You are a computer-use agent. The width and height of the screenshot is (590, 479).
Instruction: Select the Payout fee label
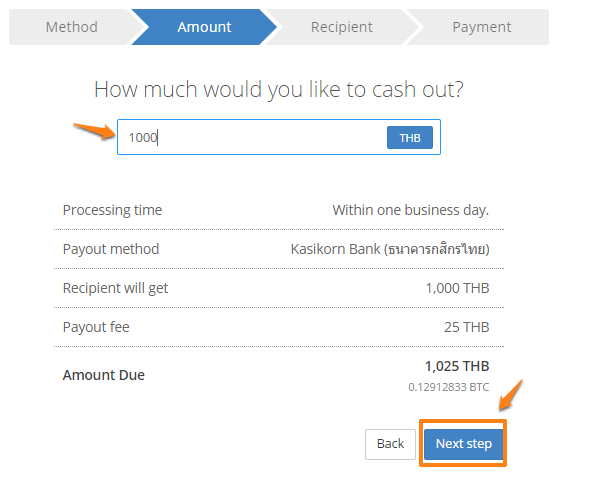click(x=96, y=327)
